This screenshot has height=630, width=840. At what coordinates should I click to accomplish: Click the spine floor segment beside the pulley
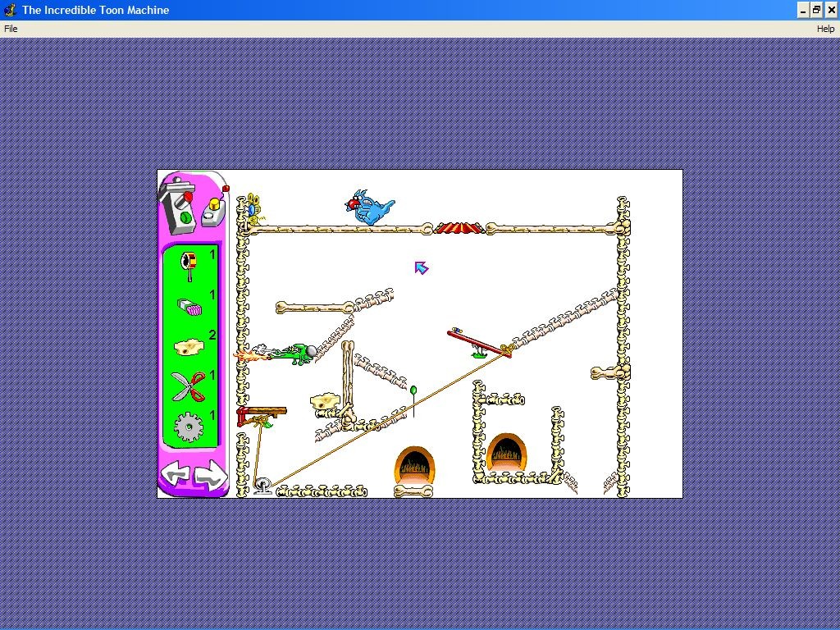tap(322, 491)
